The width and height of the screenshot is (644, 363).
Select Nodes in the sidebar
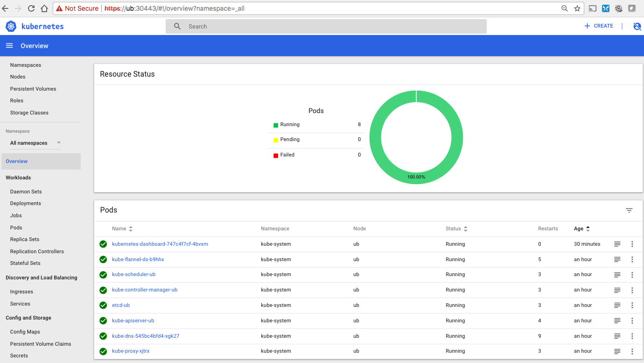click(18, 77)
